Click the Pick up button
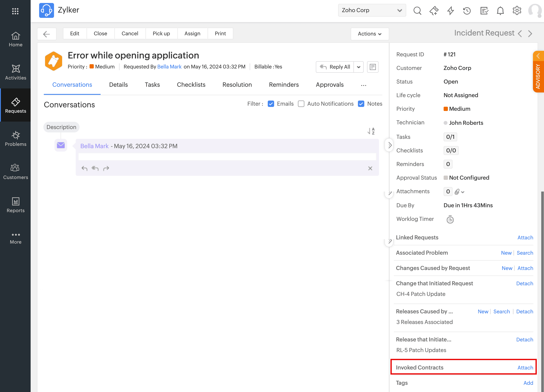The image size is (544, 392). 161,34
